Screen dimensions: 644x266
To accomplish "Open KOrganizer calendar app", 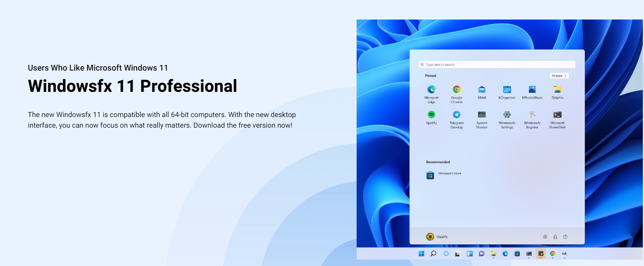I will (507, 89).
